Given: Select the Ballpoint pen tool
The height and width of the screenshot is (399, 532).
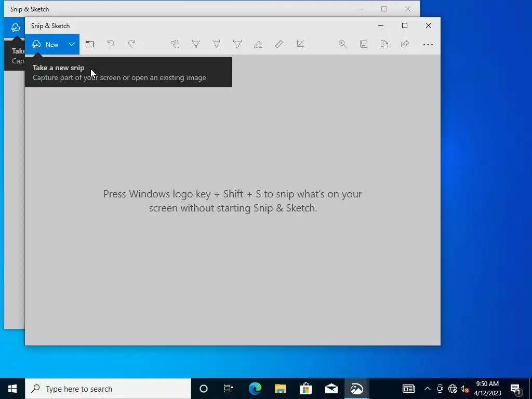Looking at the screenshot, I should [x=196, y=44].
